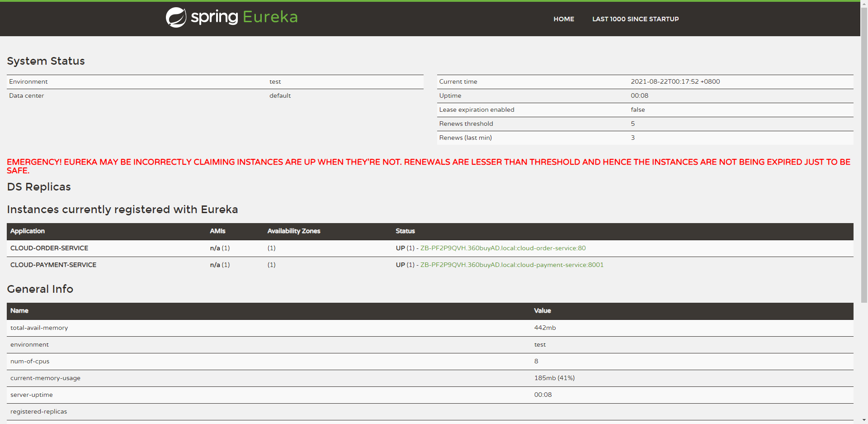Click the scrollbar up arrow
This screenshot has width=868, height=424.
[864, 4]
